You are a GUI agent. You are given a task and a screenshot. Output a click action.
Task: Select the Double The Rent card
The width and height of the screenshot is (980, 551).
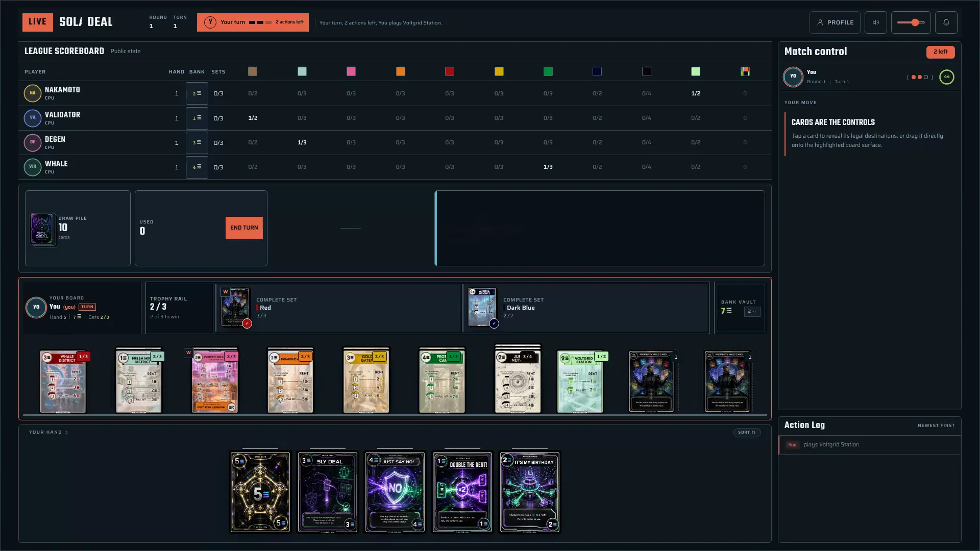pos(462,492)
